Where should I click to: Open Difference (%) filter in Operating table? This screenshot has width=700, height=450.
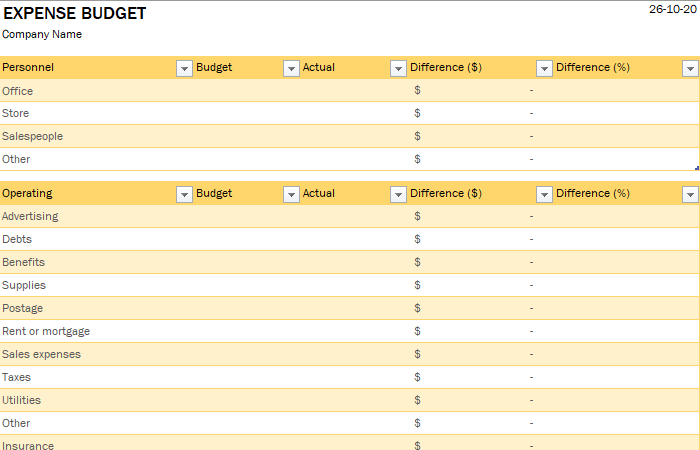tap(690, 195)
